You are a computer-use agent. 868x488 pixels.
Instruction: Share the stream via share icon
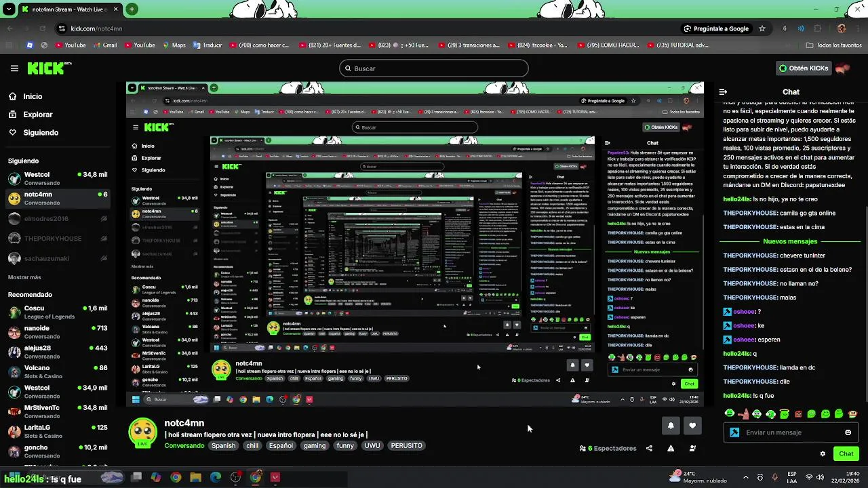649,448
